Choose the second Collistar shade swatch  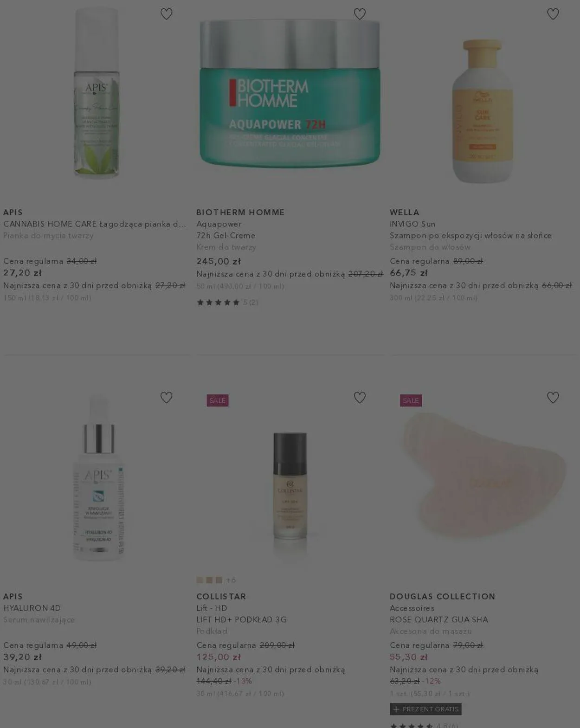pyautogui.click(x=209, y=580)
